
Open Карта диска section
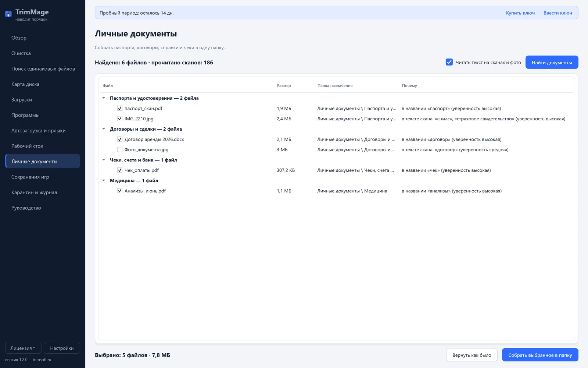coord(43,84)
